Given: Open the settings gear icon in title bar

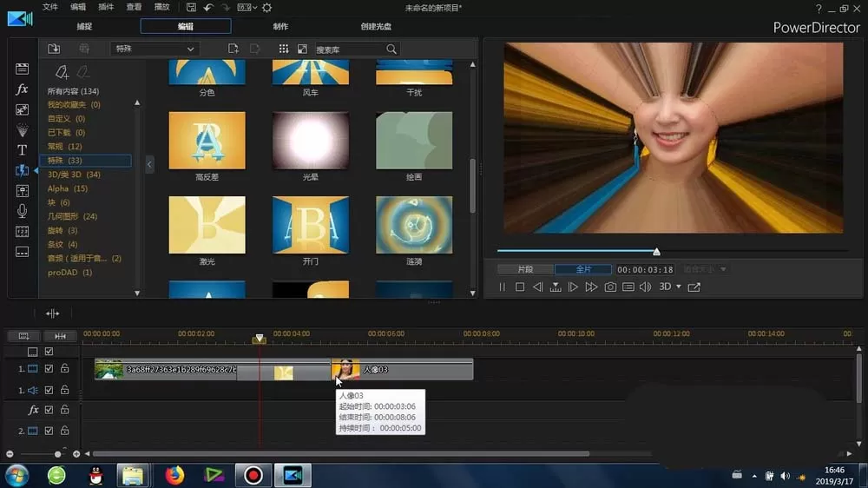Looking at the screenshot, I should coord(266,8).
